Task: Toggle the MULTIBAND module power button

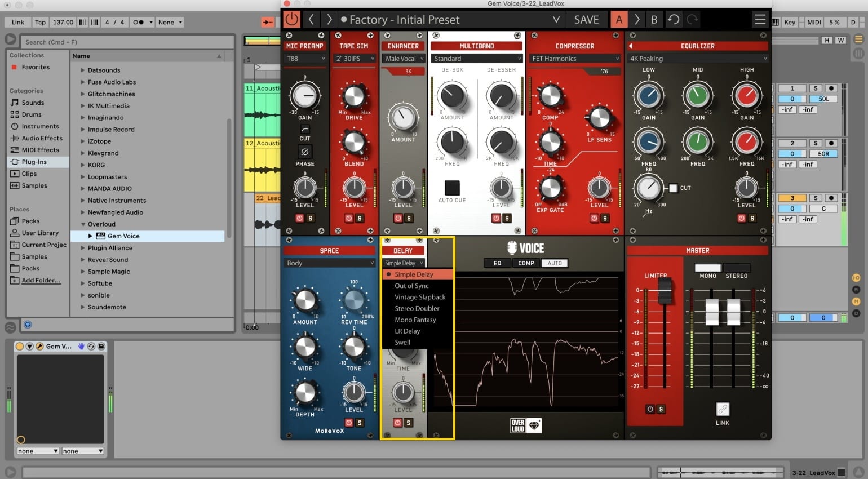Action: pos(496,218)
